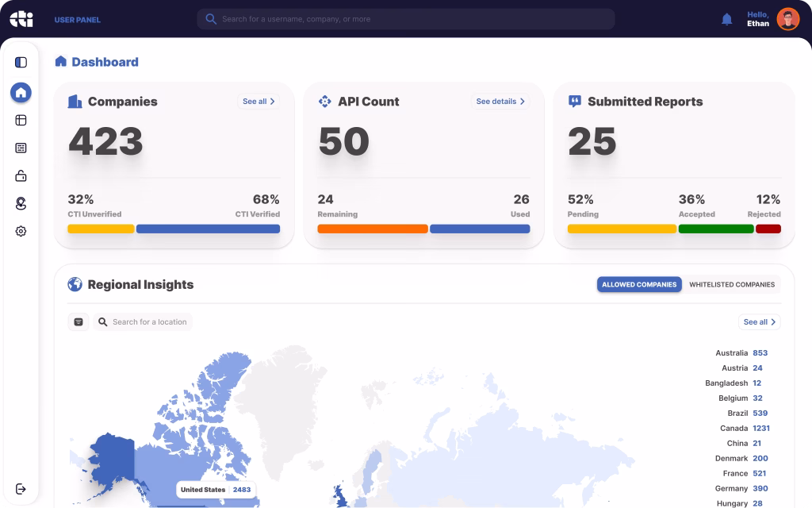Select Denmark 200 in the country list
The height and width of the screenshot is (508, 812).
pyautogui.click(x=741, y=458)
